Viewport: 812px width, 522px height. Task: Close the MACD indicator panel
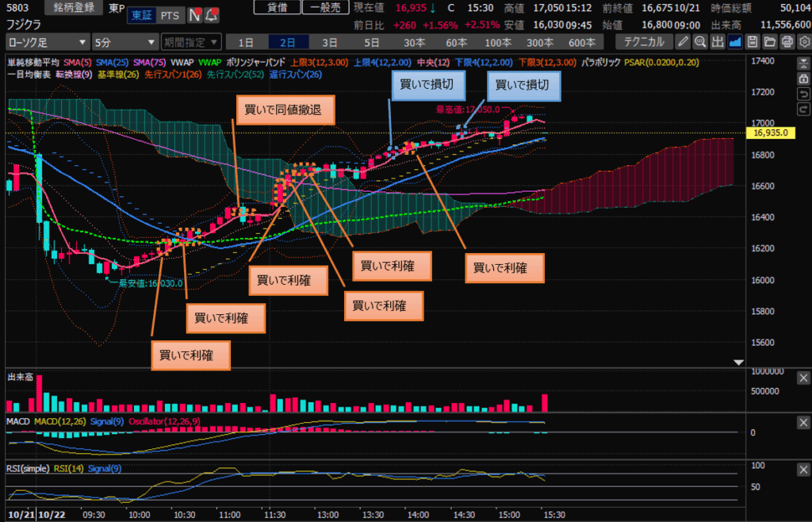(802, 423)
